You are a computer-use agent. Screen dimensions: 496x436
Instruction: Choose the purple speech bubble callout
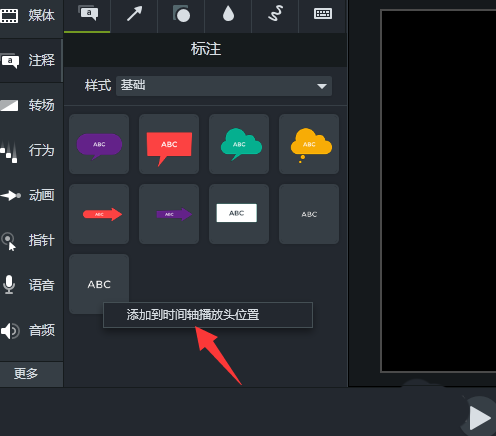99,144
